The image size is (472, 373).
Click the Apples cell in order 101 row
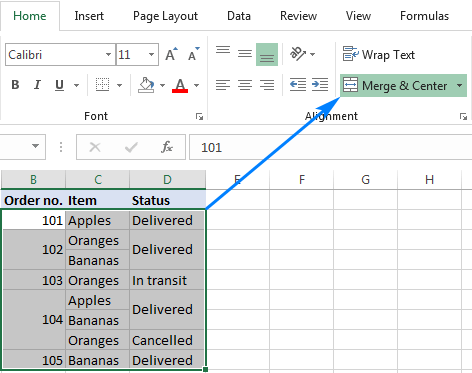point(98,220)
